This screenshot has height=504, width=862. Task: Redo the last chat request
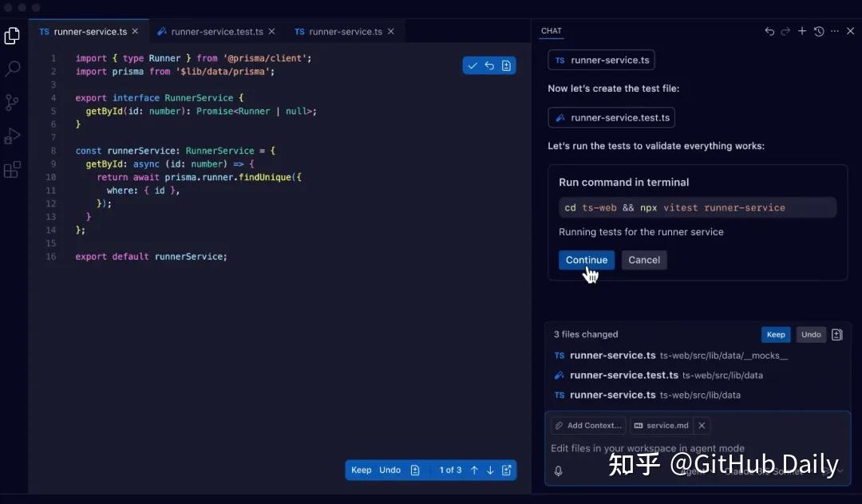click(x=785, y=31)
